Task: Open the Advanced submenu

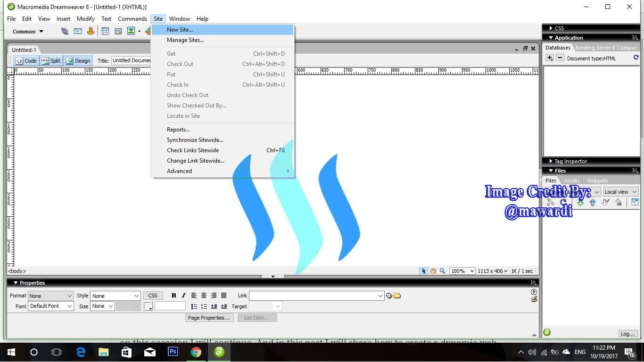Action: click(223, 171)
